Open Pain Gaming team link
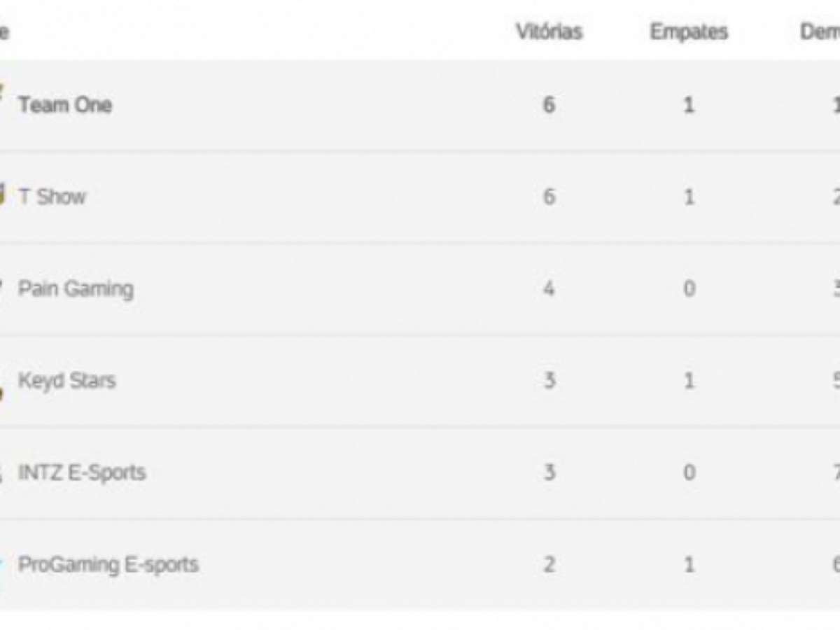 76,288
